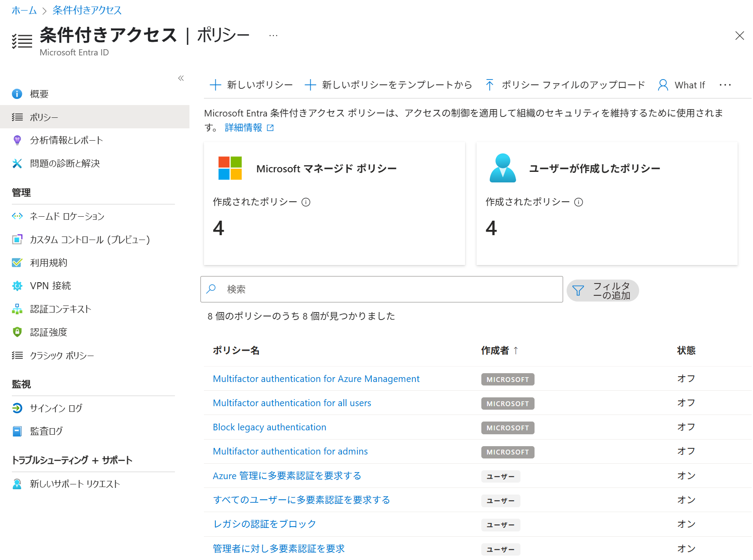
Task: Click ユーザー badge in レガシの認証をブロック row
Action: pos(501,525)
